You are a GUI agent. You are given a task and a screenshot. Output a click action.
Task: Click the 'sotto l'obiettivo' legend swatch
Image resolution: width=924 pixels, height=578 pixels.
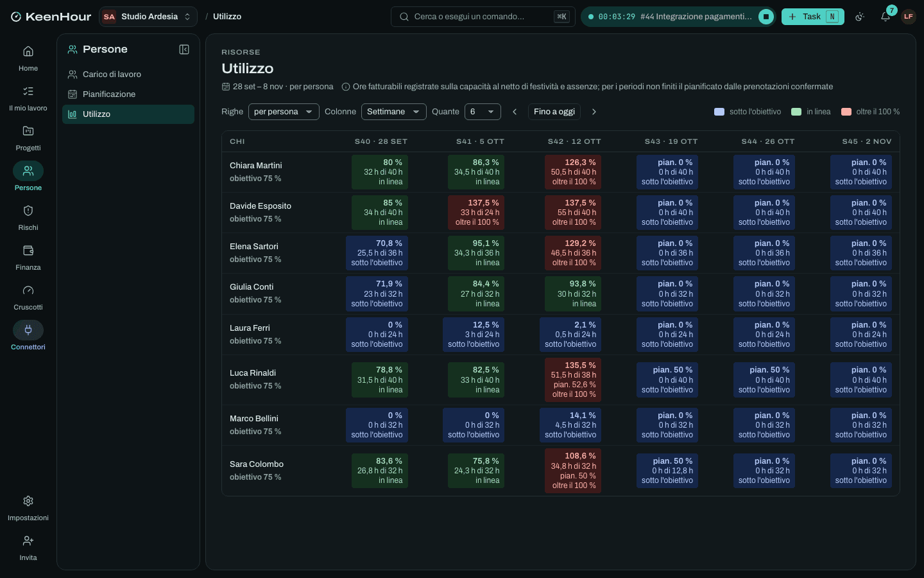click(x=719, y=112)
